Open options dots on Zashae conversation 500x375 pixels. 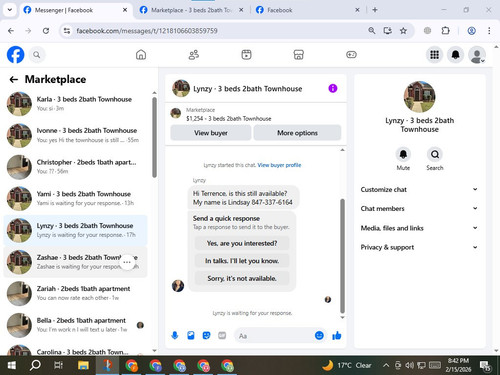tap(127, 262)
